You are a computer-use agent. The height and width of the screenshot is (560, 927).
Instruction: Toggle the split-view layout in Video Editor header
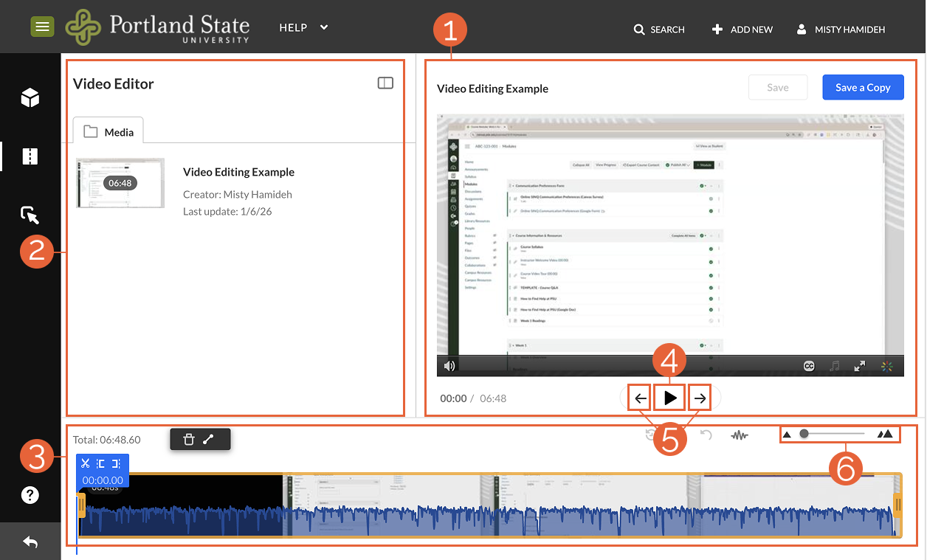click(x=385, y=83)
